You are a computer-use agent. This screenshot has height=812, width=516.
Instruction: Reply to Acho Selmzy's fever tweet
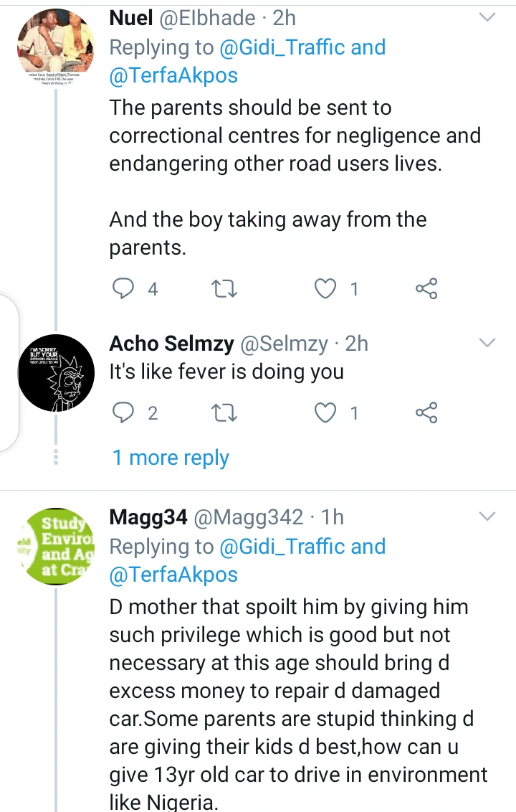[x=124, y=412]
